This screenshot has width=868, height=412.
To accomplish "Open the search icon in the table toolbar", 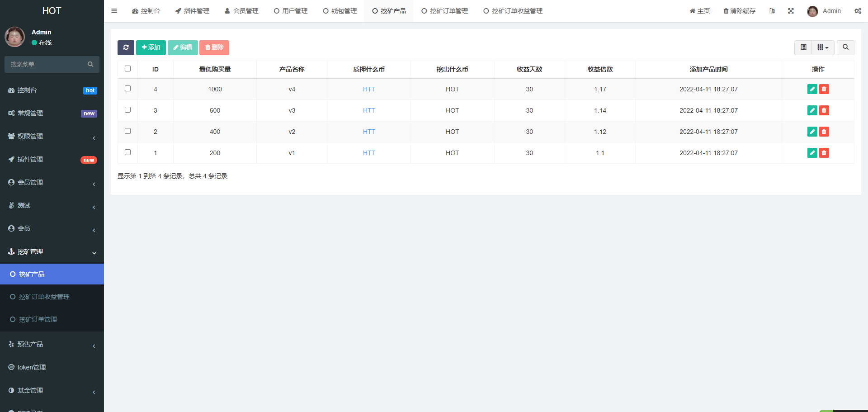I will [x=845, y=47].
